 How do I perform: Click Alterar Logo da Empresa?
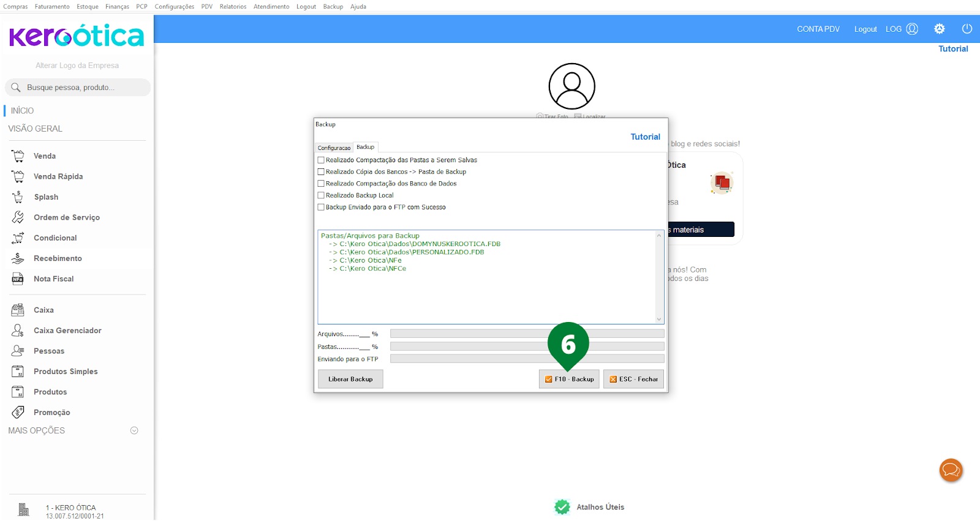click(77, 66)
